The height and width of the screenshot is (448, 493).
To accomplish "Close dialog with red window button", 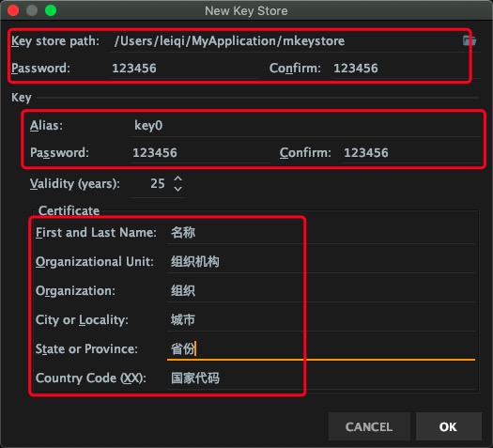I will [x=13, y=10].
